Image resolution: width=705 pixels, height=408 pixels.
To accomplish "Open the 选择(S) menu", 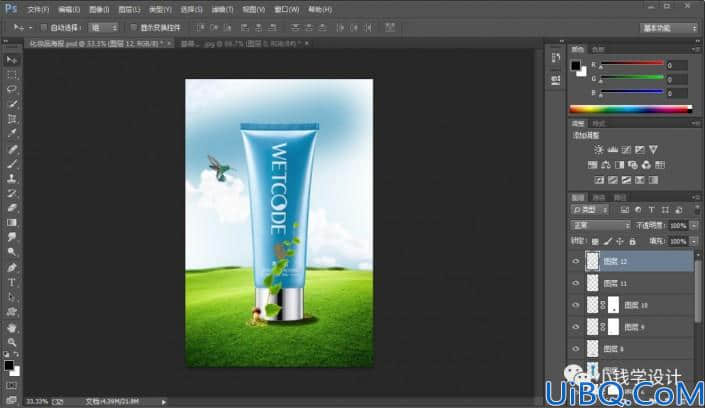I will click(x=191, y=9).
